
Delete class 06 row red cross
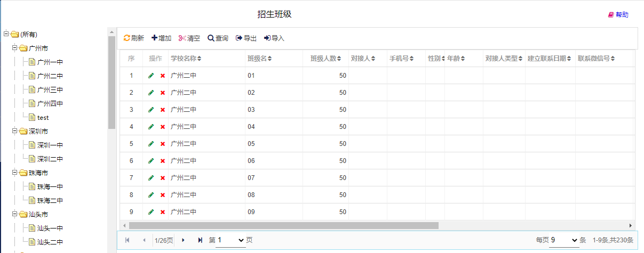pos(163,161)
